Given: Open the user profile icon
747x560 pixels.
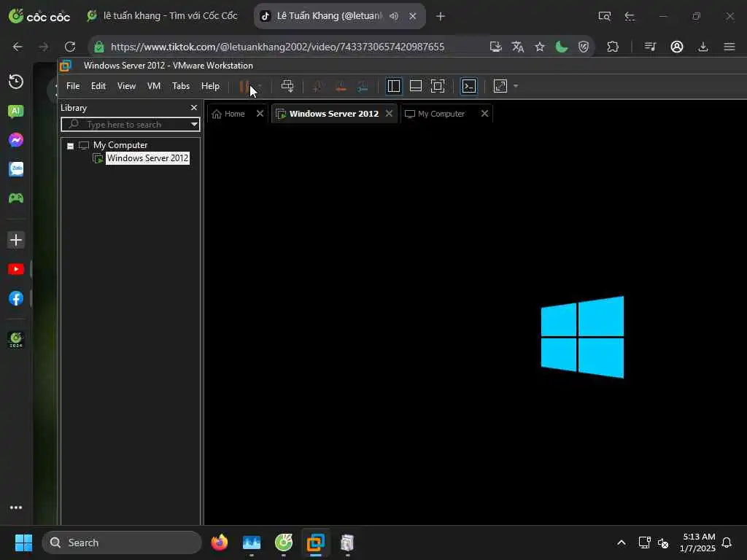Looking at the screenshot, I should [x=677, y=47].
